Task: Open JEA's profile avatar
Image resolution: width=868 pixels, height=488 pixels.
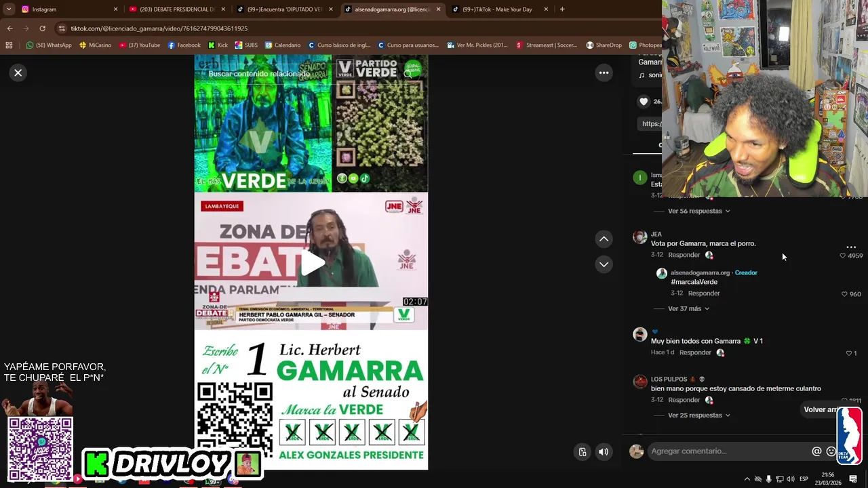Action: 639,237
